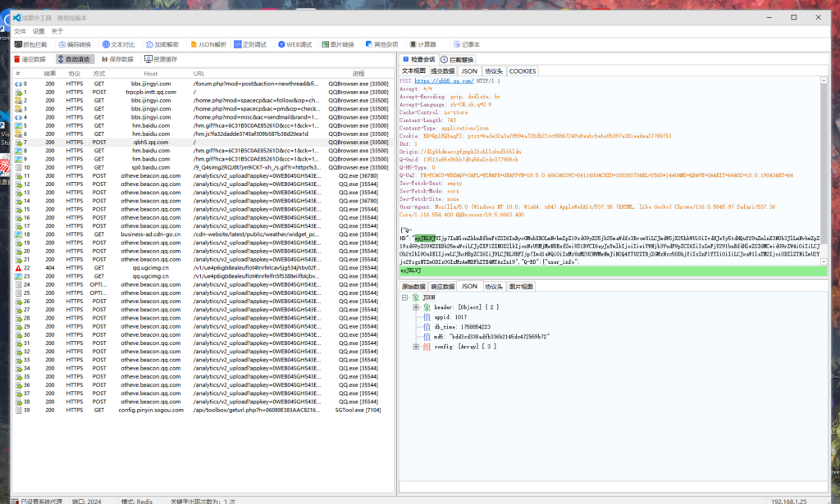
Task: Expand the header Object tree node
Action: pos(416,307)
